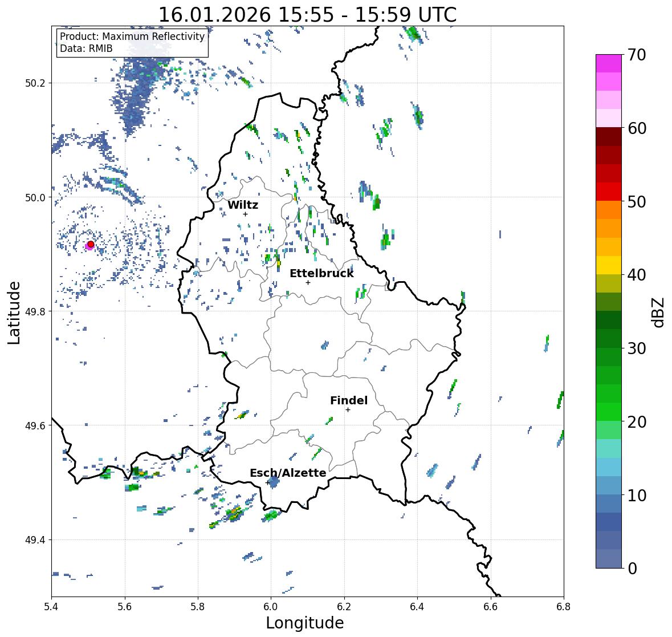This screenshot has height=637, width=672.
Task: Click the Latitude axis label
Action: coord(14,313)
